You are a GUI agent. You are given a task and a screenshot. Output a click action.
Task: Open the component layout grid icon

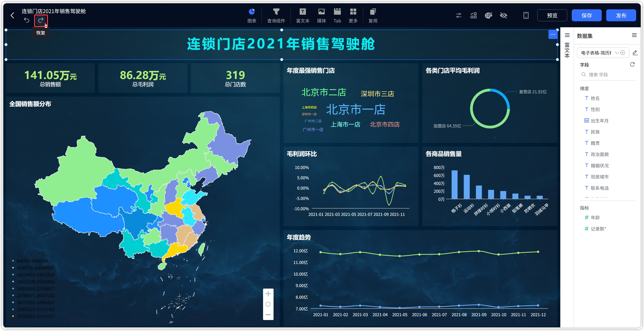[x=474, y=15]
